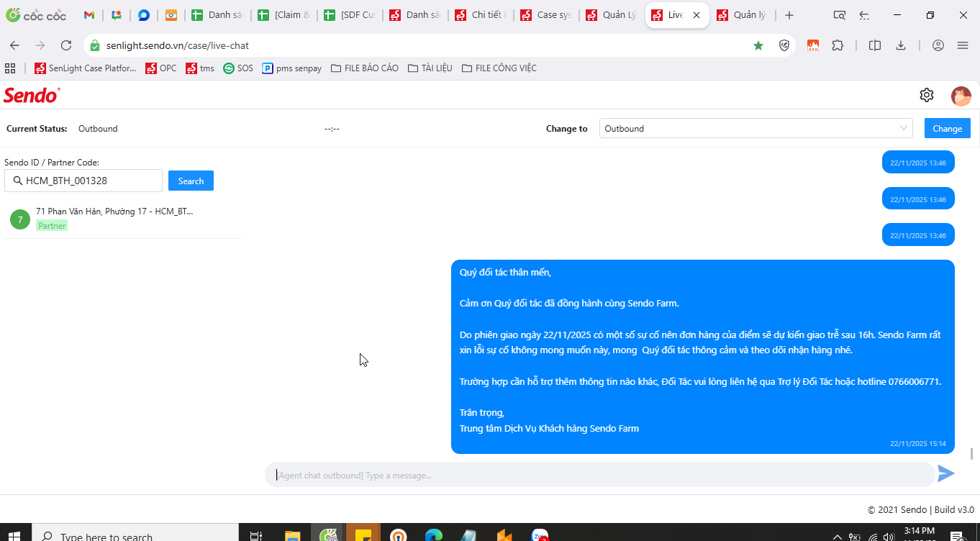Click the Quý đối tác thân mến message bubble

[703, 357]
